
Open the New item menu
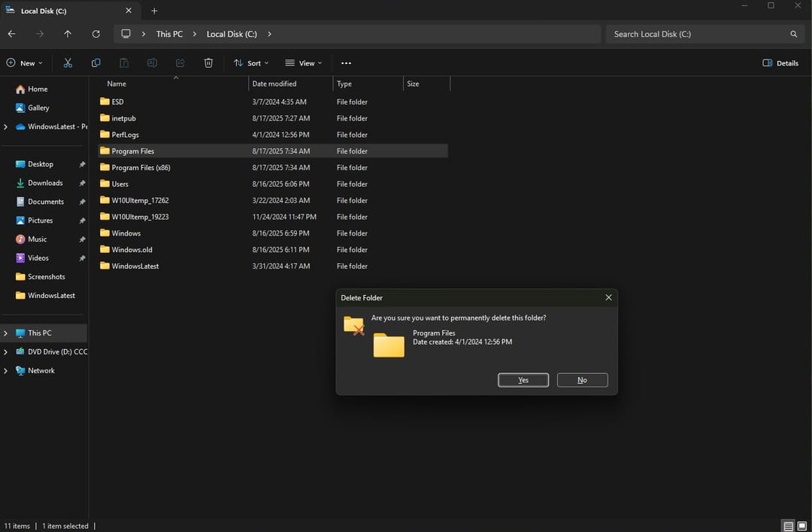pyautogui.click(x=24, y=63)
